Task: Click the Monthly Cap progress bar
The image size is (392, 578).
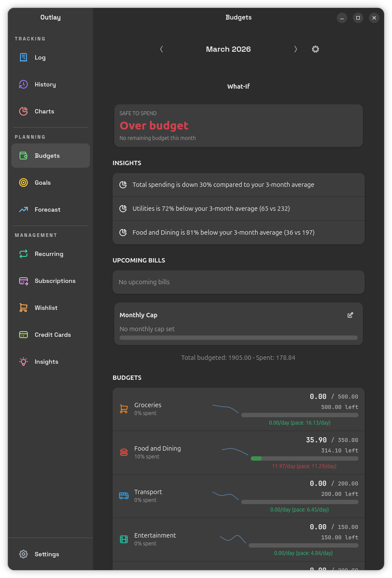Action: point(238,338)
